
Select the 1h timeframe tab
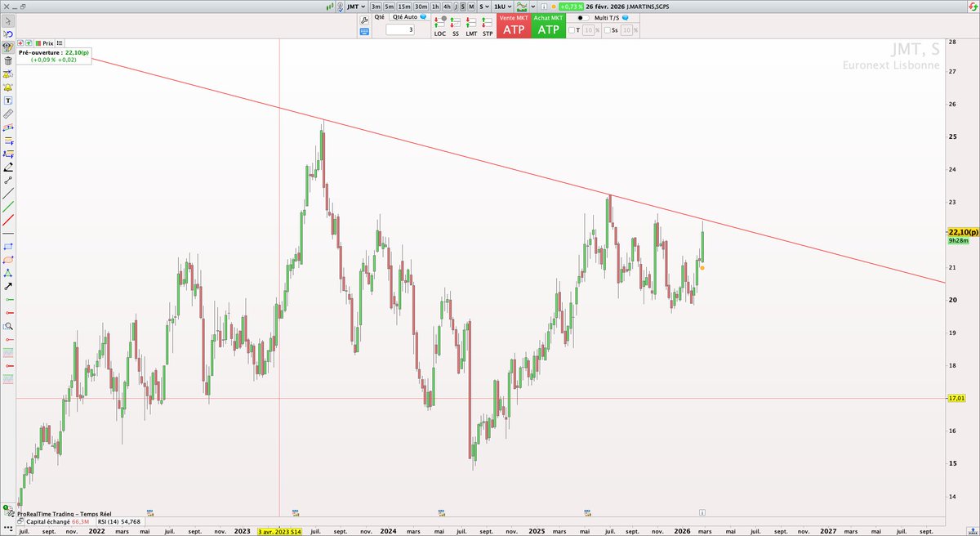(x=434, y=7)
